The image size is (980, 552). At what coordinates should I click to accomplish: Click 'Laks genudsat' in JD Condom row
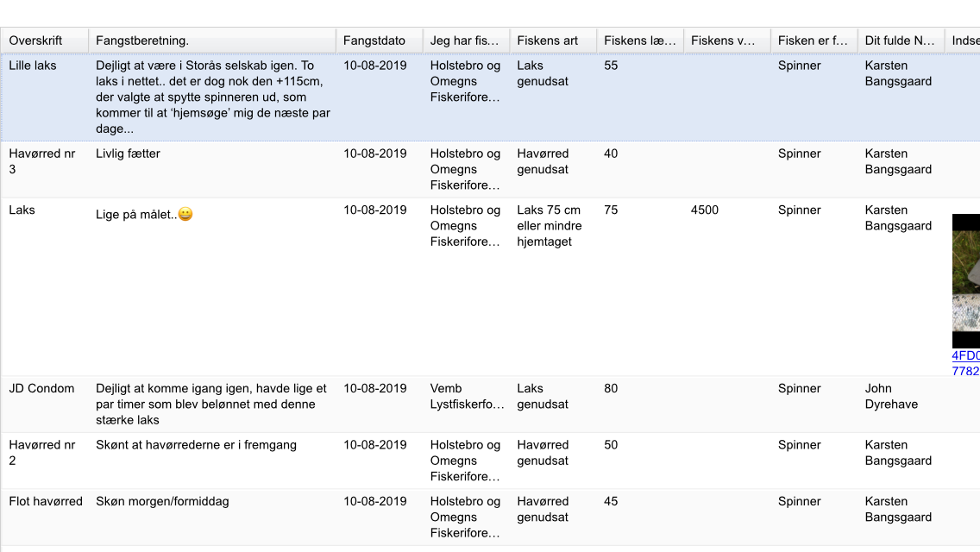coord(543,397)
